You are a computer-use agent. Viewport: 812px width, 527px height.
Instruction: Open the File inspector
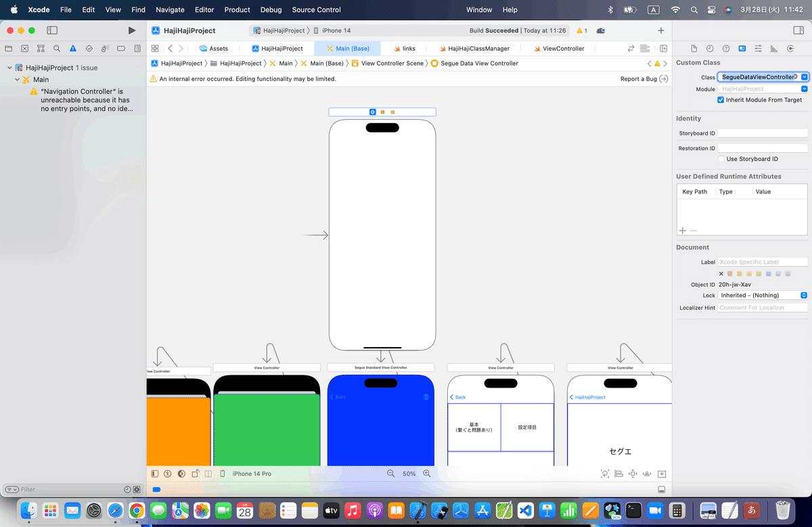click(694, 49)
